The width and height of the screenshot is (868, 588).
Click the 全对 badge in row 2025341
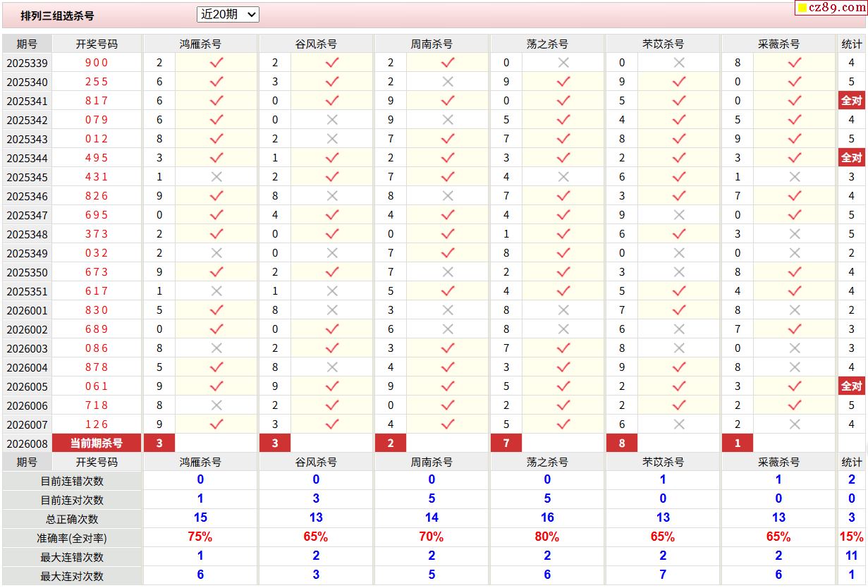pos(851,101)
